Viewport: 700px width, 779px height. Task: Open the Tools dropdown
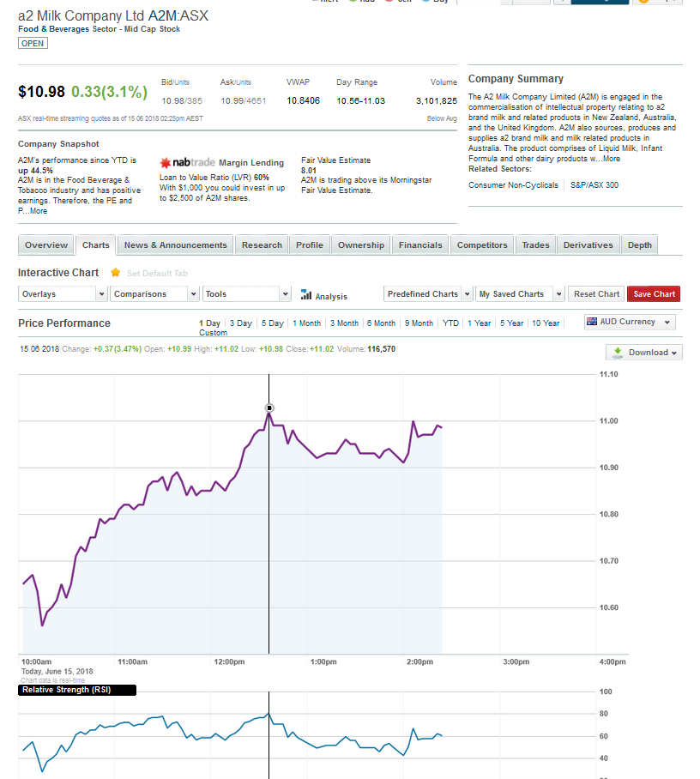[246, 294]
